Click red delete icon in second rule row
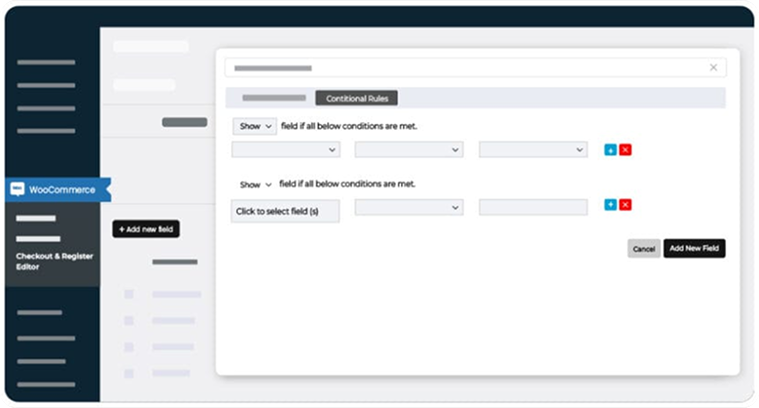759x408 pixels. 625,205
